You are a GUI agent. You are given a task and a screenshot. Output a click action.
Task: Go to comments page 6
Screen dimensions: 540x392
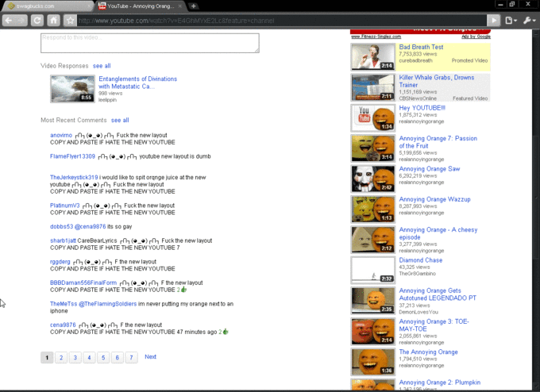(117, 358)
